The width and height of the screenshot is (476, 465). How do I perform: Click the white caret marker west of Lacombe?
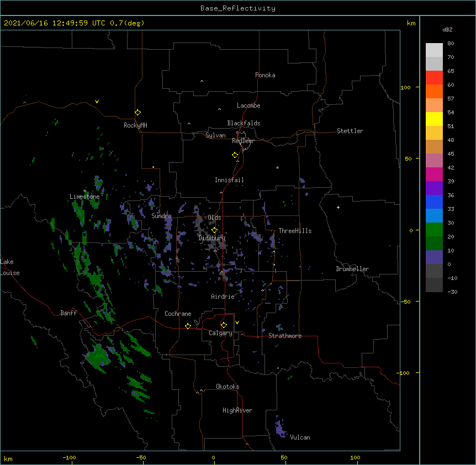[x=219, y=109]
